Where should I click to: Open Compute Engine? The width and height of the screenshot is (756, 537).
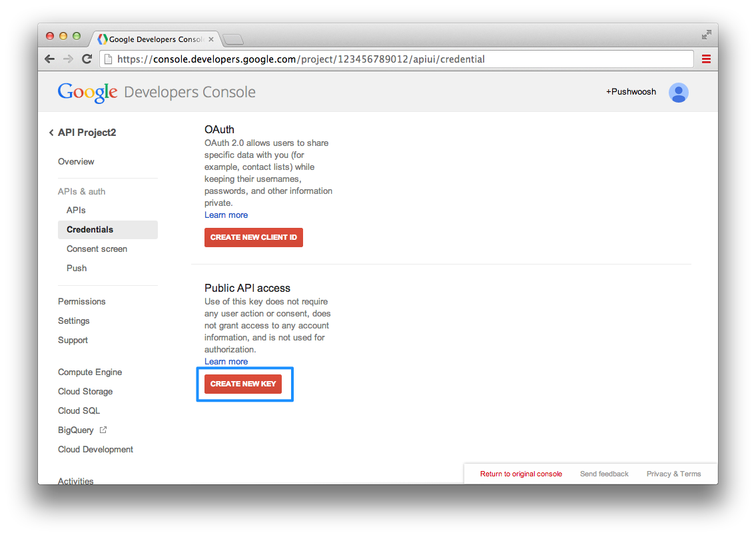click(x=90, y=372)
